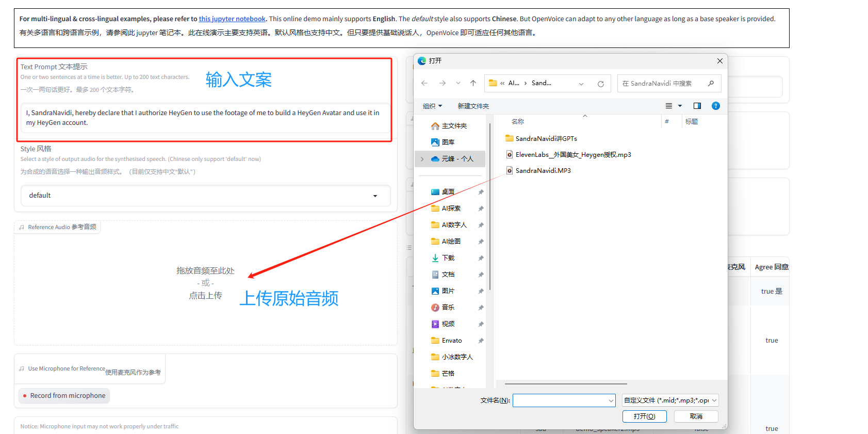Screen dimensions: 868x434
Task: Select 图库 in the navigation pane
Action: 444,142
